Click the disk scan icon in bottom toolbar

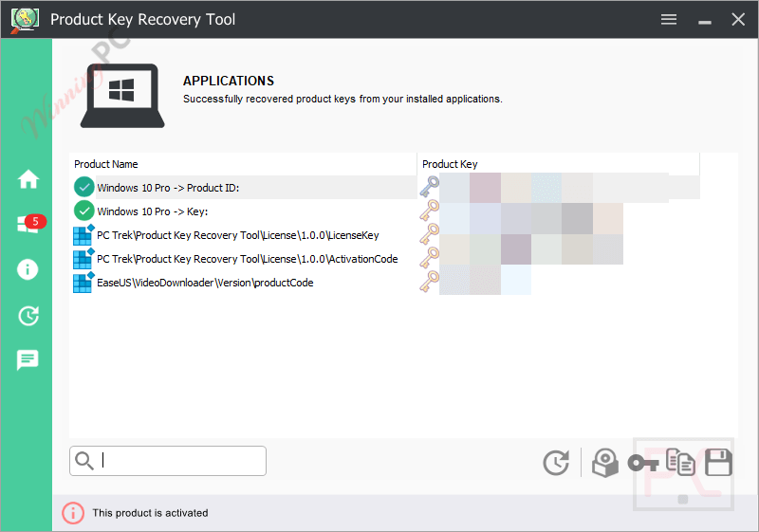point(605,463)
